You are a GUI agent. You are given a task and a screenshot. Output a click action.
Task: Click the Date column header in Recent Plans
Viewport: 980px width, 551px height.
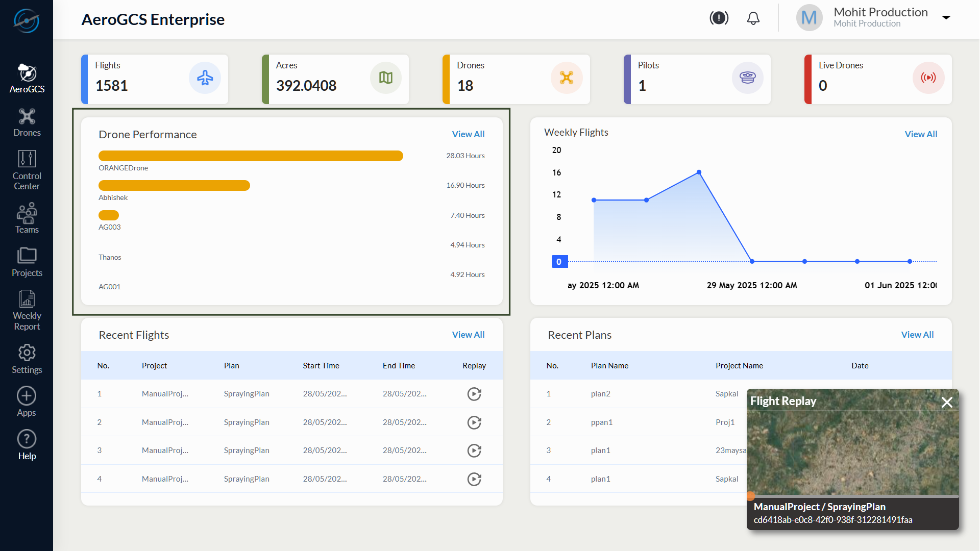[860, 366]
